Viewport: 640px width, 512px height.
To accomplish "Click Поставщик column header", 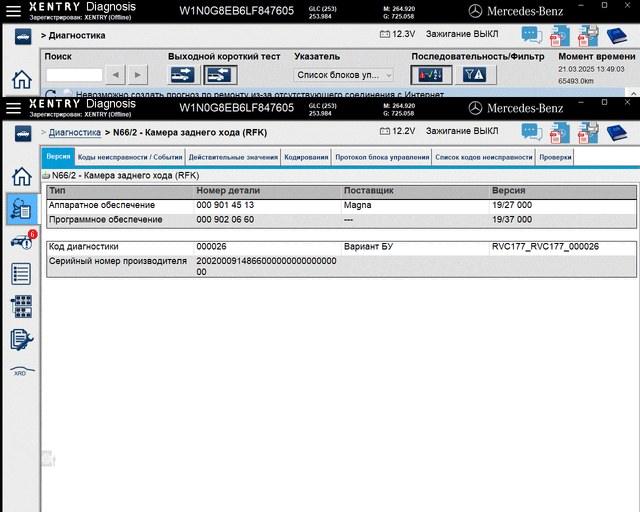I will (x=369, y=191).
